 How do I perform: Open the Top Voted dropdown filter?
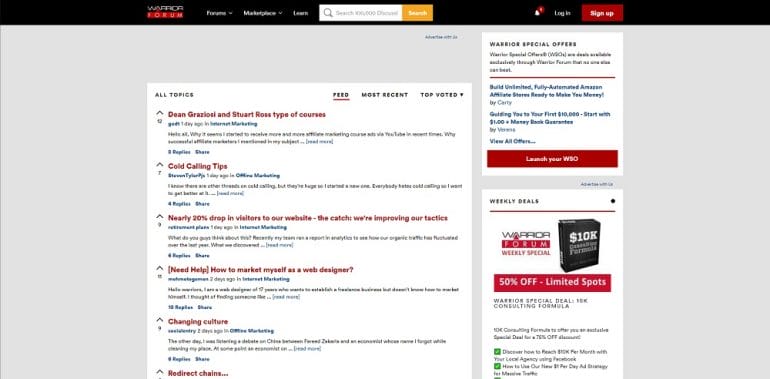442,95
